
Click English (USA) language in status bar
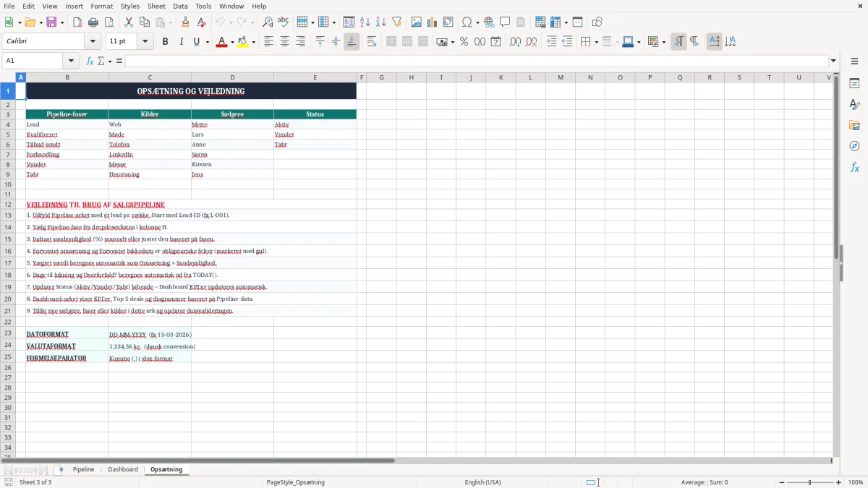[482, 482]
